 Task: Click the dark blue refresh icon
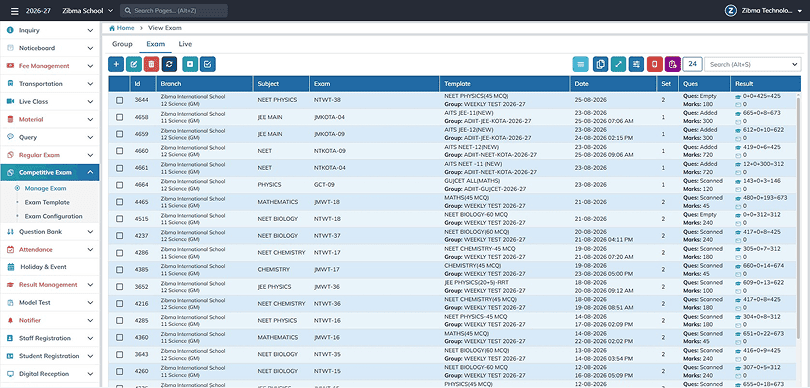169,64
